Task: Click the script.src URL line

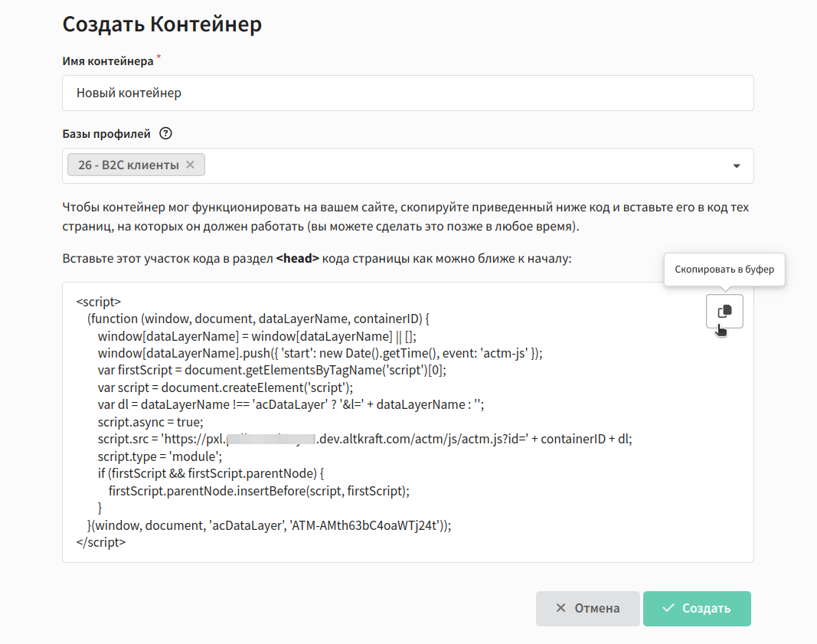Action: (364, 439)
